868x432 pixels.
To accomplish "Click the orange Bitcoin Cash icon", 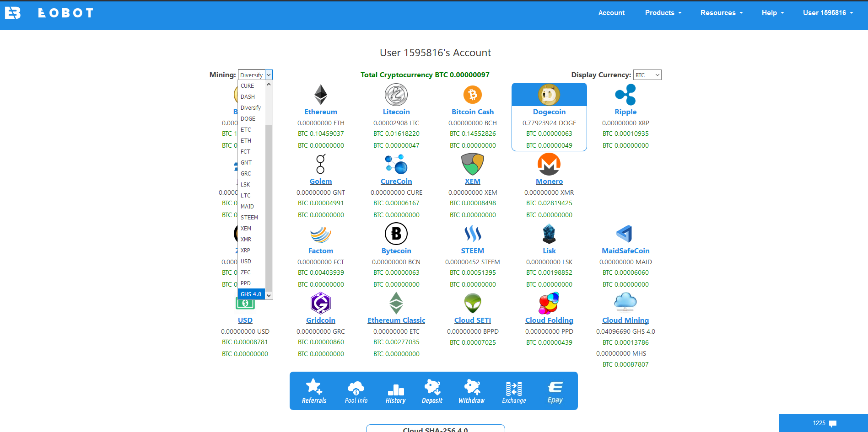I will (x=473, y=95).
